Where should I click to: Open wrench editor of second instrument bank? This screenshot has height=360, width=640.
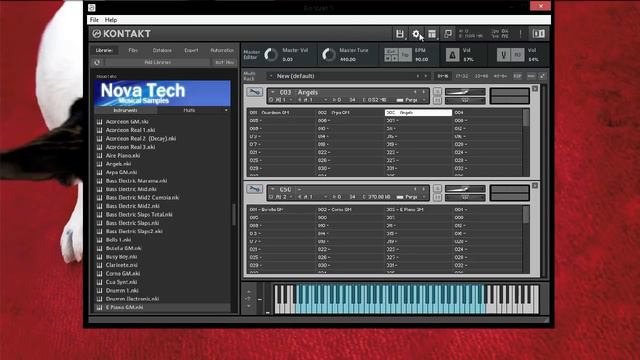click(254, 189)
